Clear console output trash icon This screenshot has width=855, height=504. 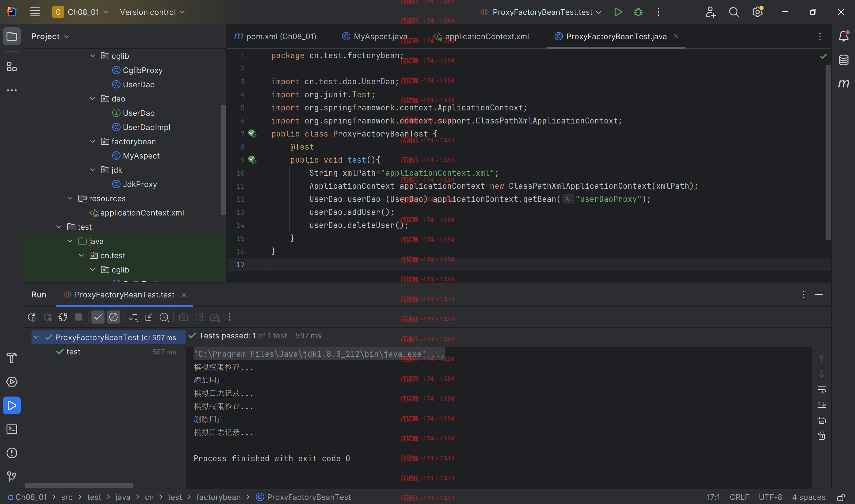pos(822,436)
